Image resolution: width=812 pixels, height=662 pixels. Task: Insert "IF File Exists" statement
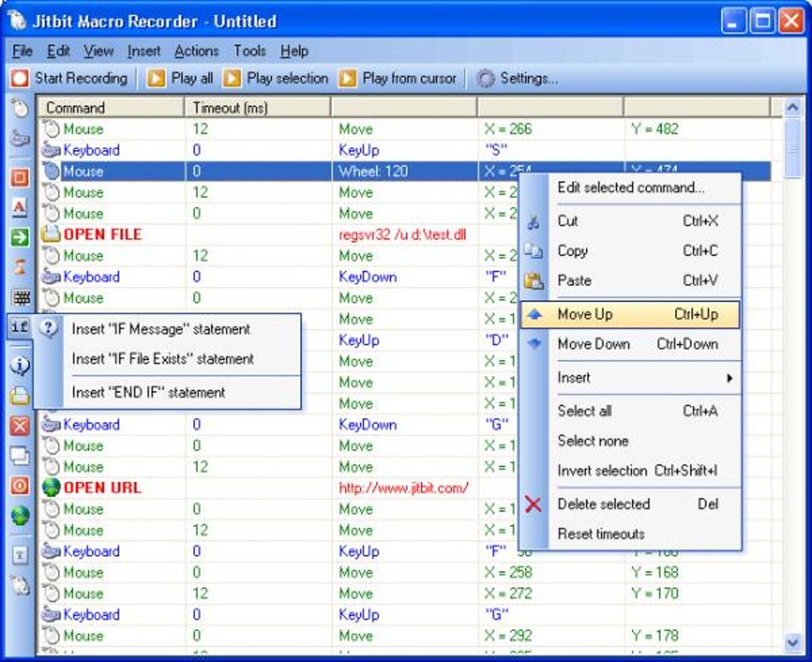pos(162,358)
